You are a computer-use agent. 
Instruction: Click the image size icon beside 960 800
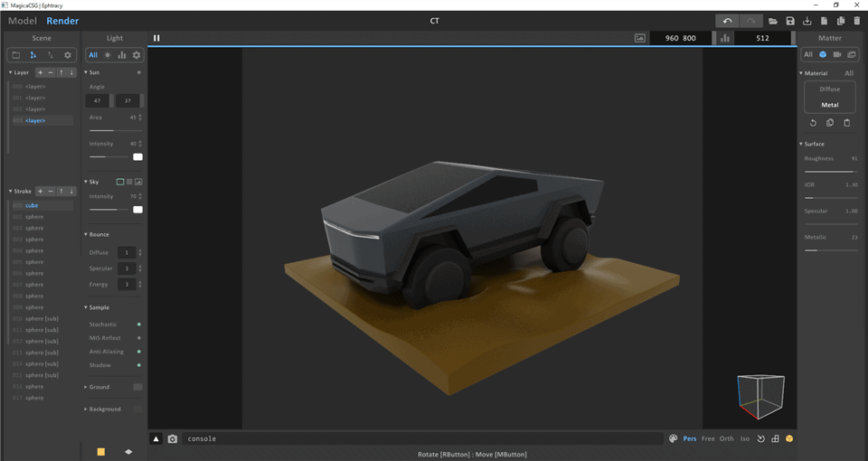[x=640, y=38]
